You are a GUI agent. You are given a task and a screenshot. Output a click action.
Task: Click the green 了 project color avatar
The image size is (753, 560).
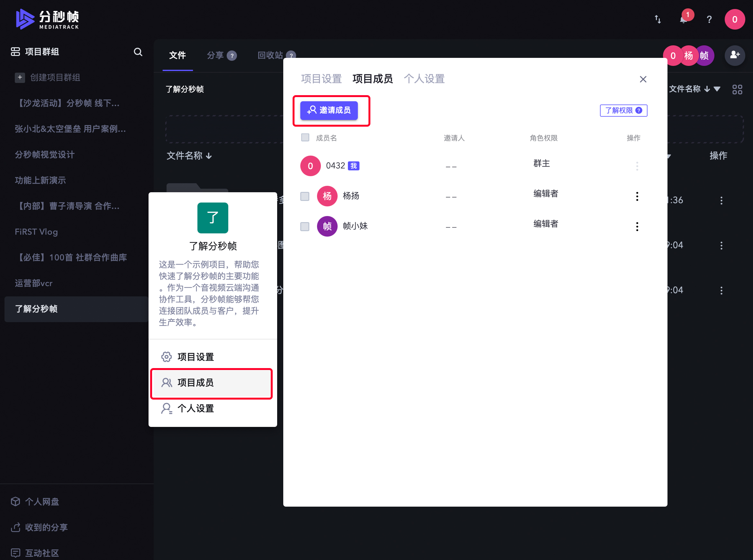pos(213,218)
